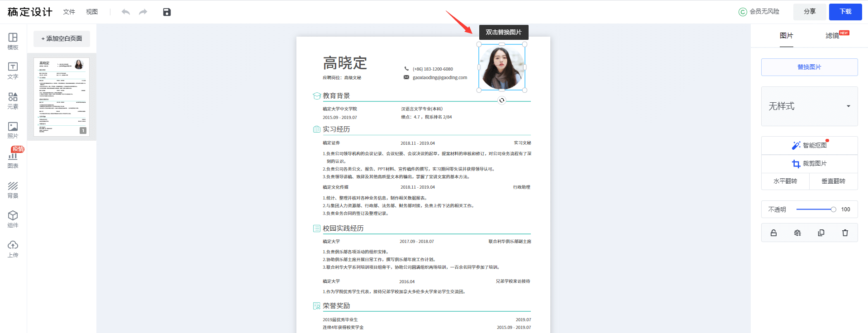
Task: Switch to the 滤镜 tab
Action: coord(832,36)
